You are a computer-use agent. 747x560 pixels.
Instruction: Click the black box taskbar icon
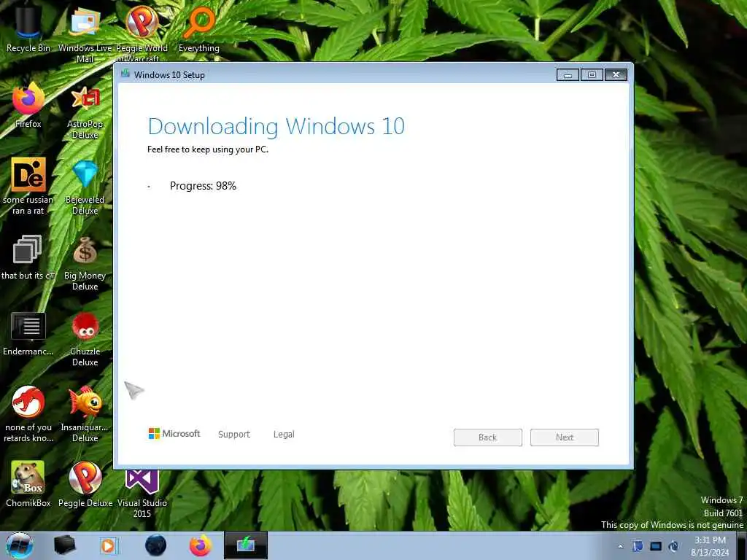tap(64, 545)
